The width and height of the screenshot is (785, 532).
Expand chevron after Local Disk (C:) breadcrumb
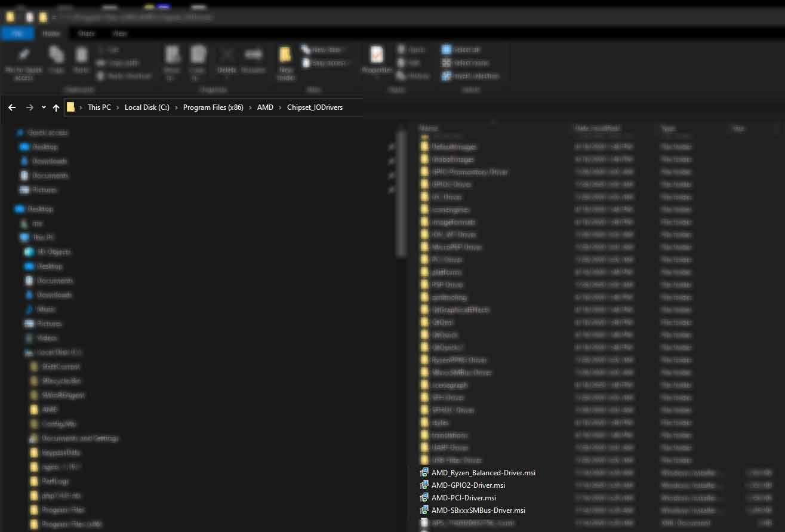(x=176, y=107)
